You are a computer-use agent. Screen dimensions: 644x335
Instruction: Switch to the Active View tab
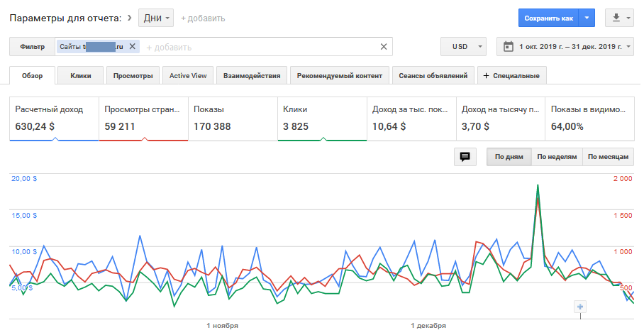188,76
